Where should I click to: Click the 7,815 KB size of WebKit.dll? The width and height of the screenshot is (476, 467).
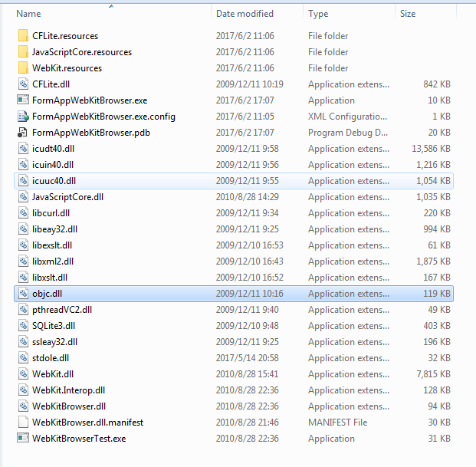tap(434, 373)
